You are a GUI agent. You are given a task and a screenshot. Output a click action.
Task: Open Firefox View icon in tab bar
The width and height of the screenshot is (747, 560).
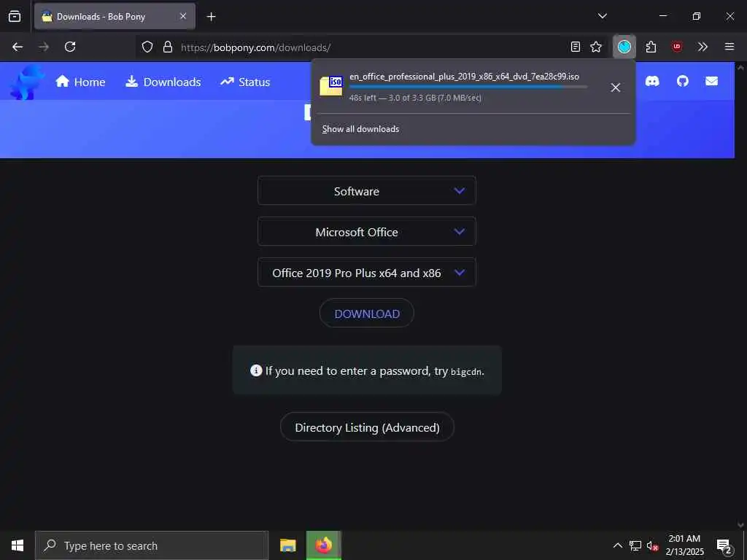pos(15,17)
